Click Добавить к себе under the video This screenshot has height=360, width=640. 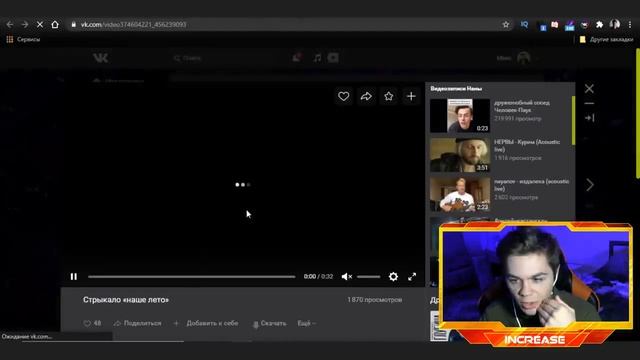tap(206, 323)
